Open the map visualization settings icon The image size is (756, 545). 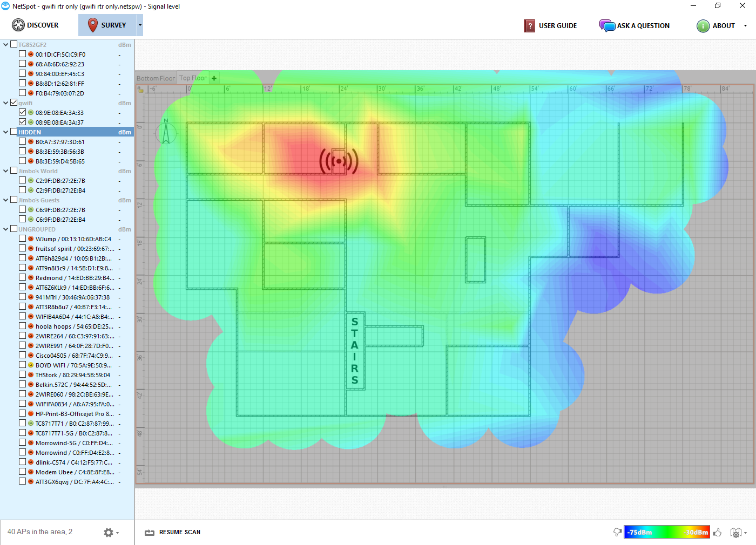pos(735,533)
